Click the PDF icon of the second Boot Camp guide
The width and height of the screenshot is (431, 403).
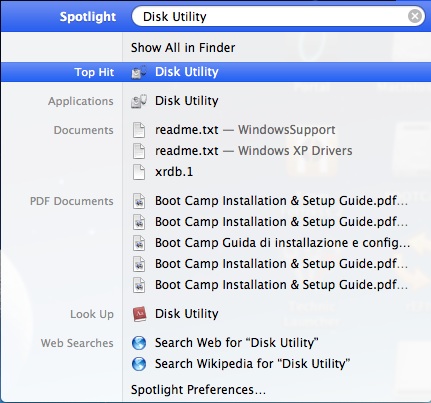(x=139, y=222)
